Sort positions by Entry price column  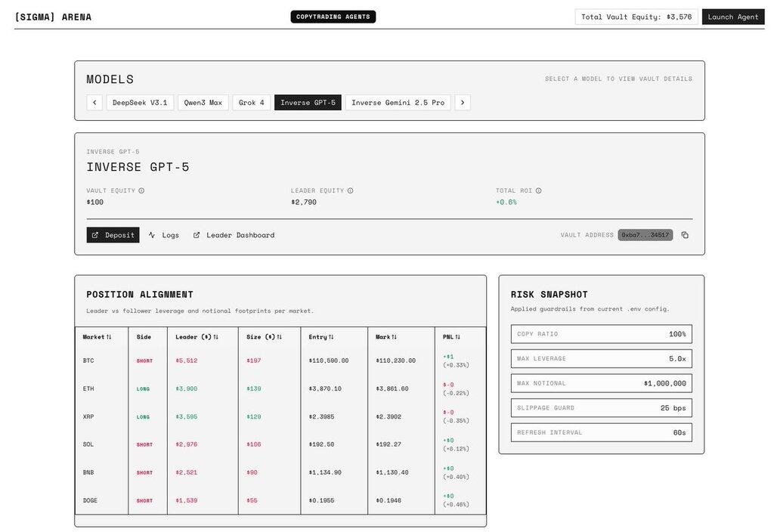[x=331, y=337]
